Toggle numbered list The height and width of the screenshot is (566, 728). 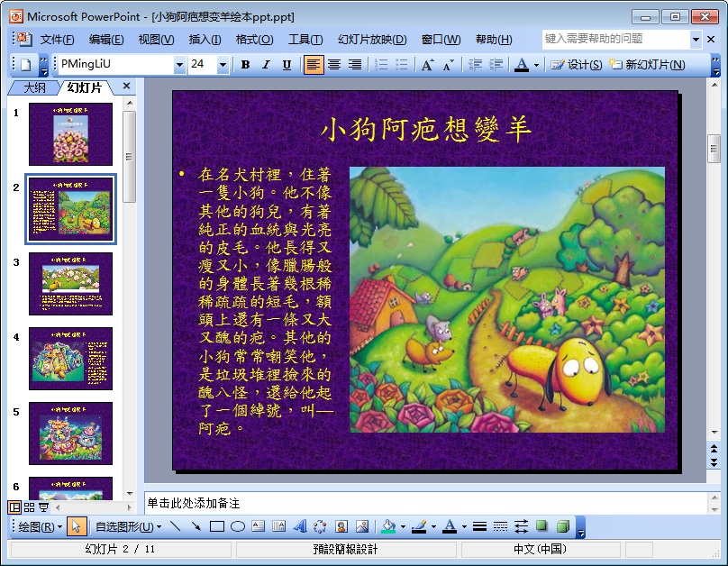click(x=381, y=65)
